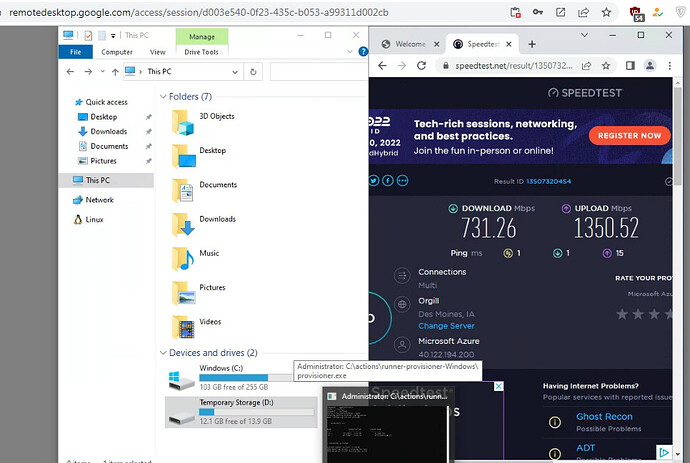This screenshot has height=463, width=690.
Task: Open the File menu in Explorer
Action: [x=74, y=52]
